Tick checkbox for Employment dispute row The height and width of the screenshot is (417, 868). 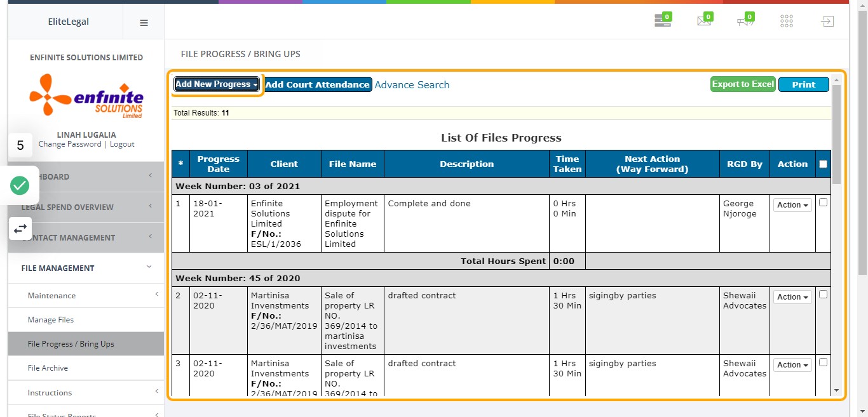click(x=824, y=202)
